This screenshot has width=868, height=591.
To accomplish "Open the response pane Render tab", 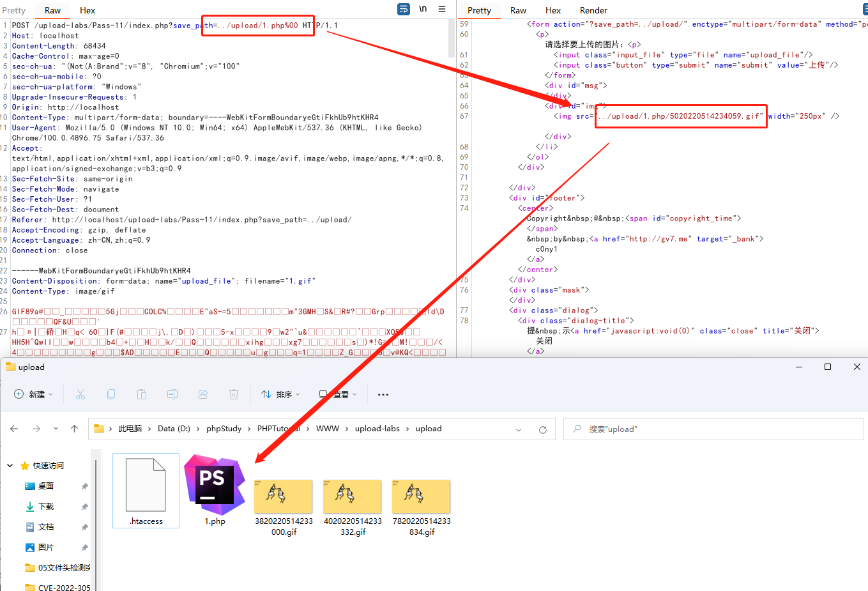I will tap(593, 10).
